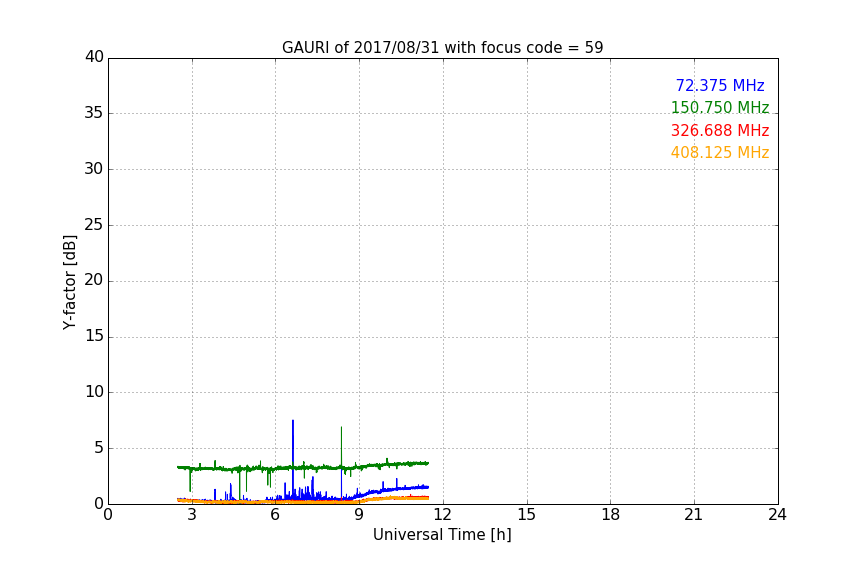Select the '326.688 MHz' red legend label

[x=720, y=131]
